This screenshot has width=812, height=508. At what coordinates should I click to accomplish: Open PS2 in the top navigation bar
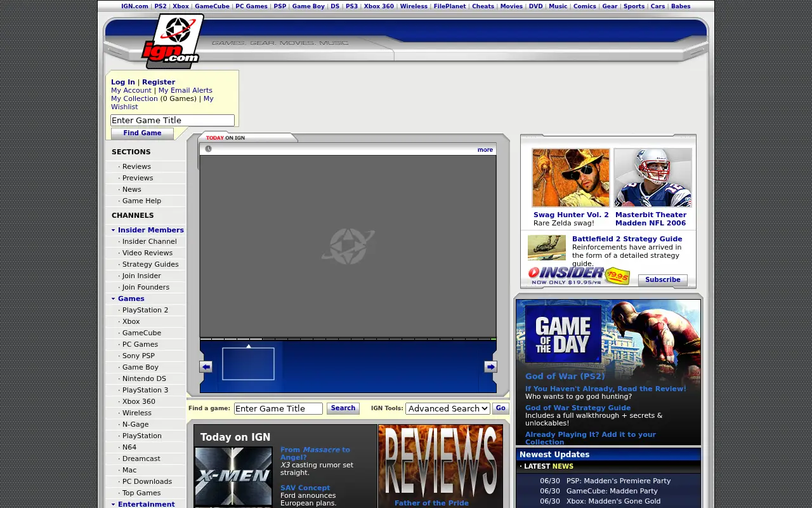tap(160, 6)
